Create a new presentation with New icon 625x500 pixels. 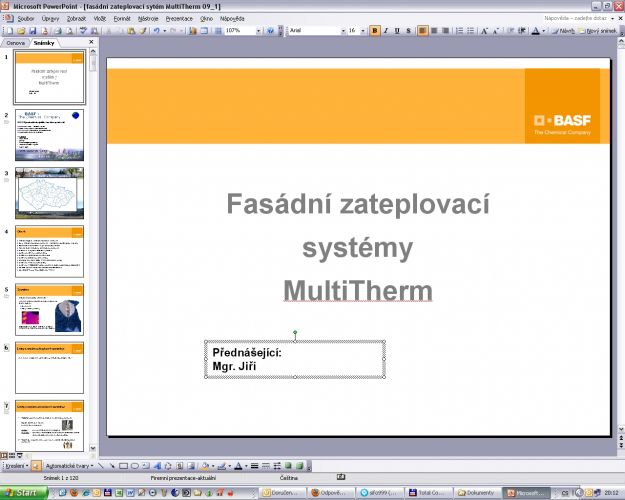coord(10,31)
